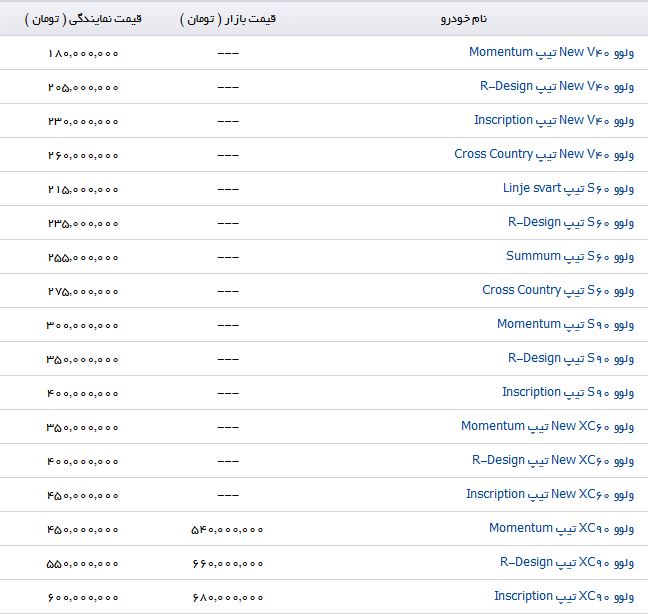
Task: Select dealer price ۴۰۰,۰۰۰,۰۰۰ in New XC60 R-Design row
Action: (x=83, y=462)
